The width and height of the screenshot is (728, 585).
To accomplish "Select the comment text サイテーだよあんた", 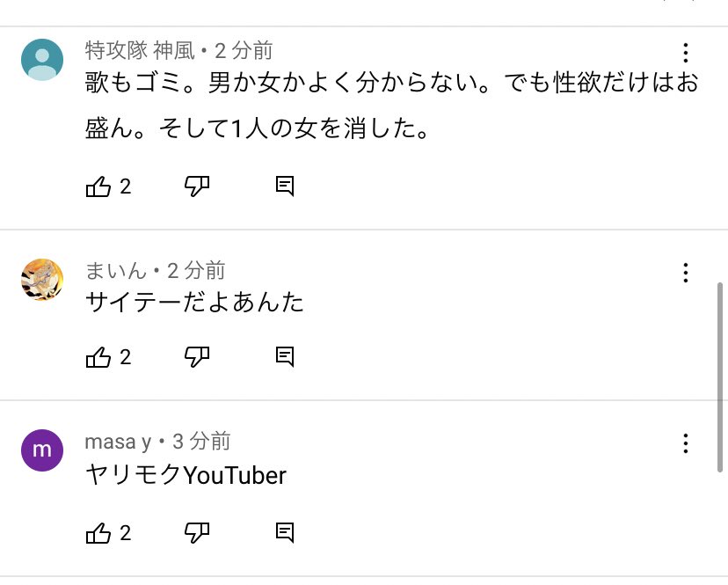I will (194, 303).
